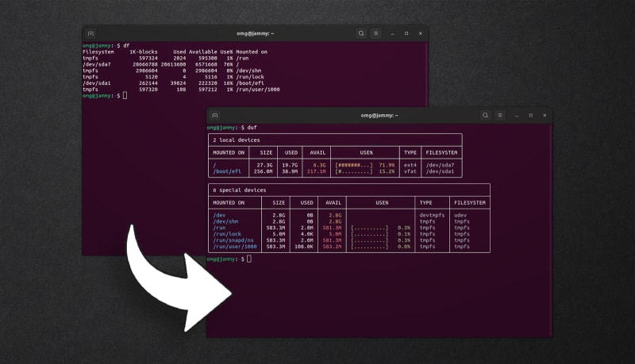
Task: Maximize the back terminal window
Action: coord(406,33)
